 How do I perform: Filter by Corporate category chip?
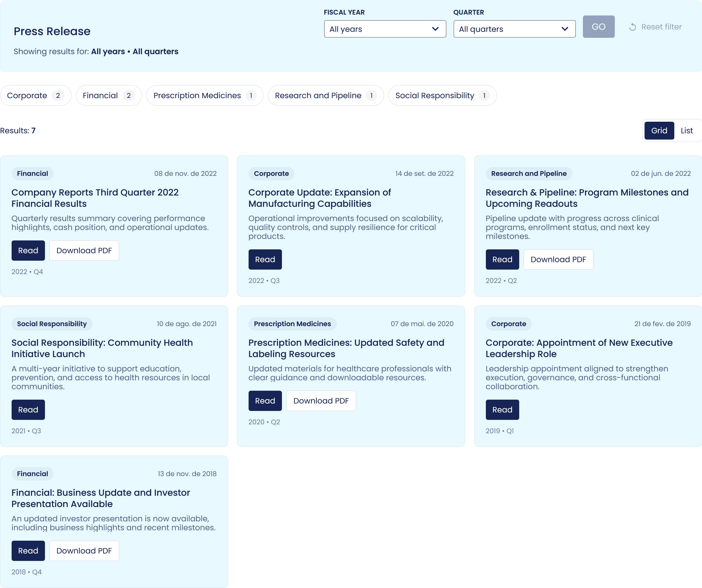pos(35,96)
